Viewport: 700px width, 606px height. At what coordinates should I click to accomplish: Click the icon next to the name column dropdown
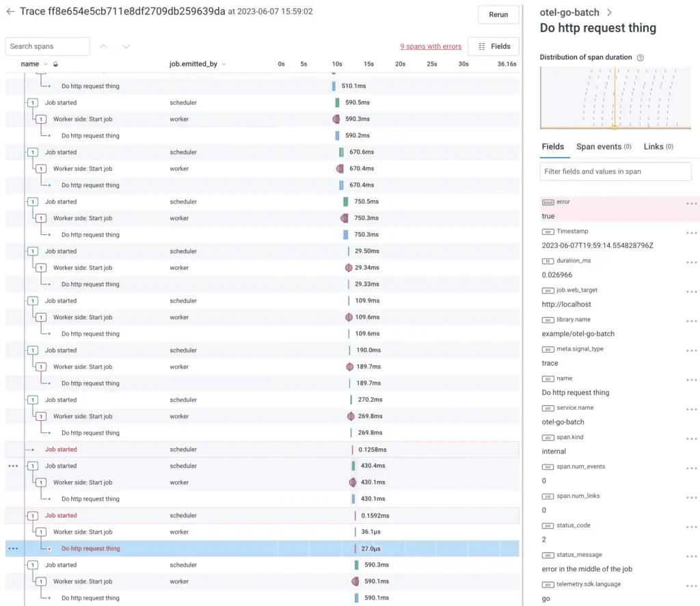pos(55,64)
